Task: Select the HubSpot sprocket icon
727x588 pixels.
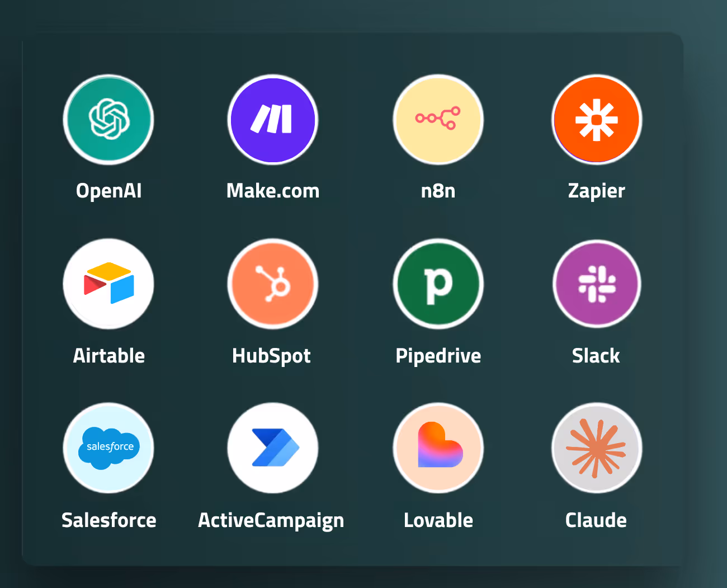Action: 273,284
